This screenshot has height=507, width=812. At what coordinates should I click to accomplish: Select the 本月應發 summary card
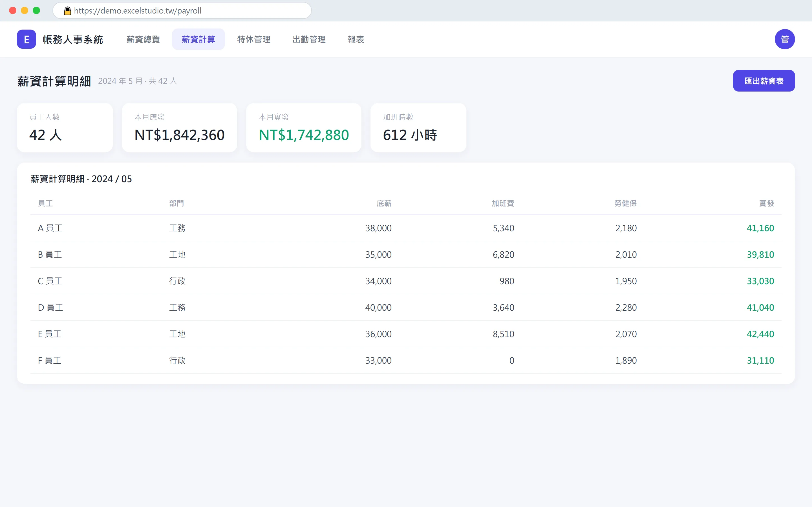coord(180,128)
